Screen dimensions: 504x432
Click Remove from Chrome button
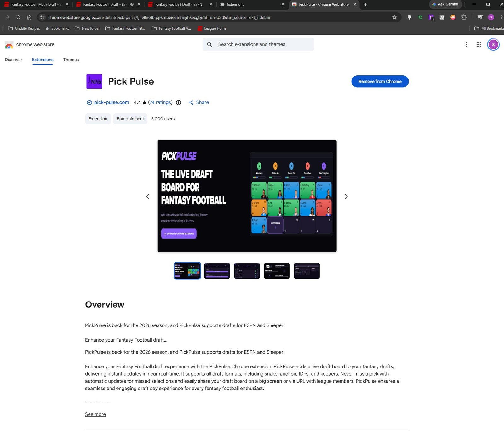tap(380, 81)
